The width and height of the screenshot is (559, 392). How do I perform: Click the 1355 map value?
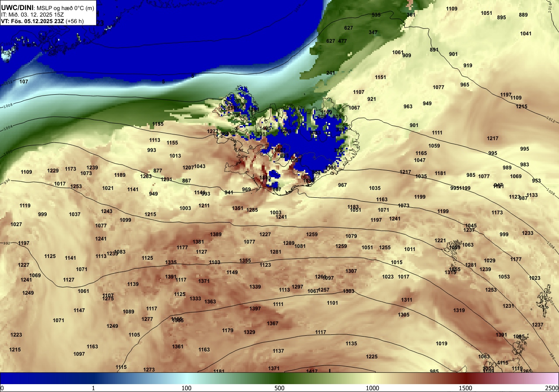(x=245, y=261)
